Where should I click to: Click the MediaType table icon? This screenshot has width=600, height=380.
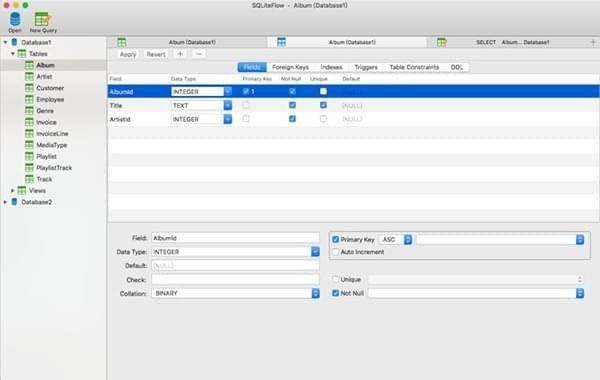(29, 145)
